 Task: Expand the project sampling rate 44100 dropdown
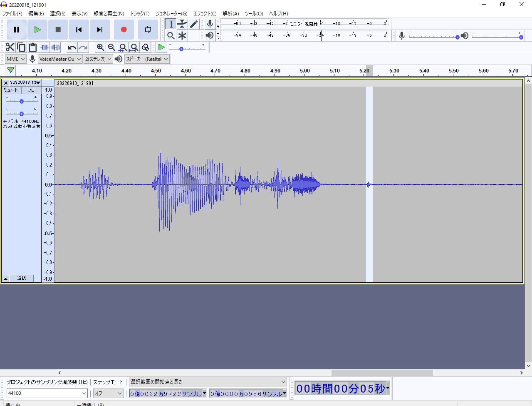(84, 393)
